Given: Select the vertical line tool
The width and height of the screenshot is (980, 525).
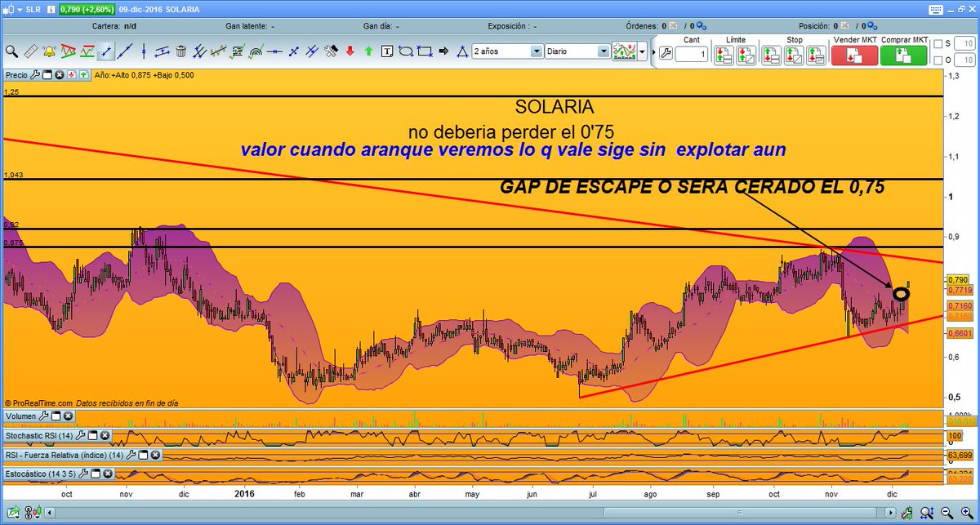Looking at the screenshot, I should point(144,51).
